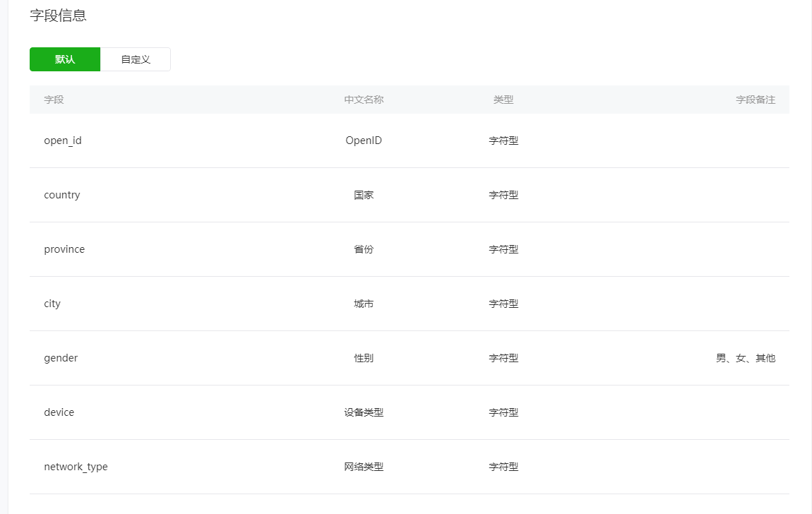Click the 国家 cell
Screen dimensions: 812x514
[364, 195]
